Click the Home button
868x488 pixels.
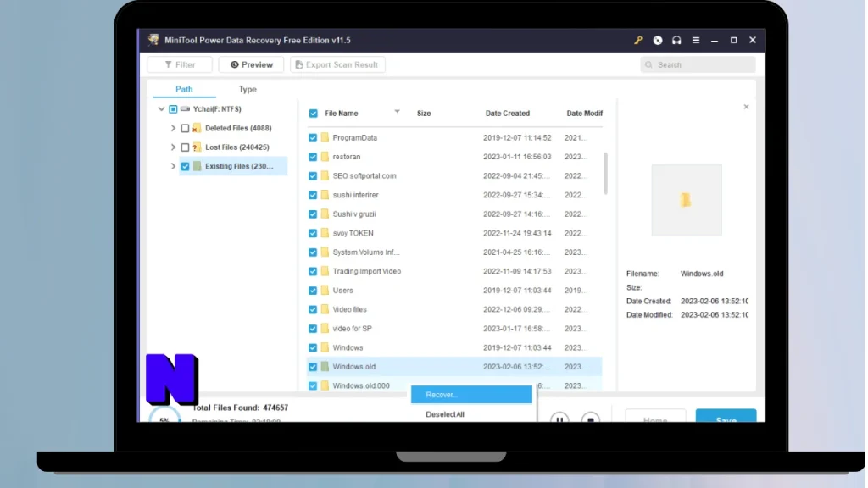[x=655, y=416]
